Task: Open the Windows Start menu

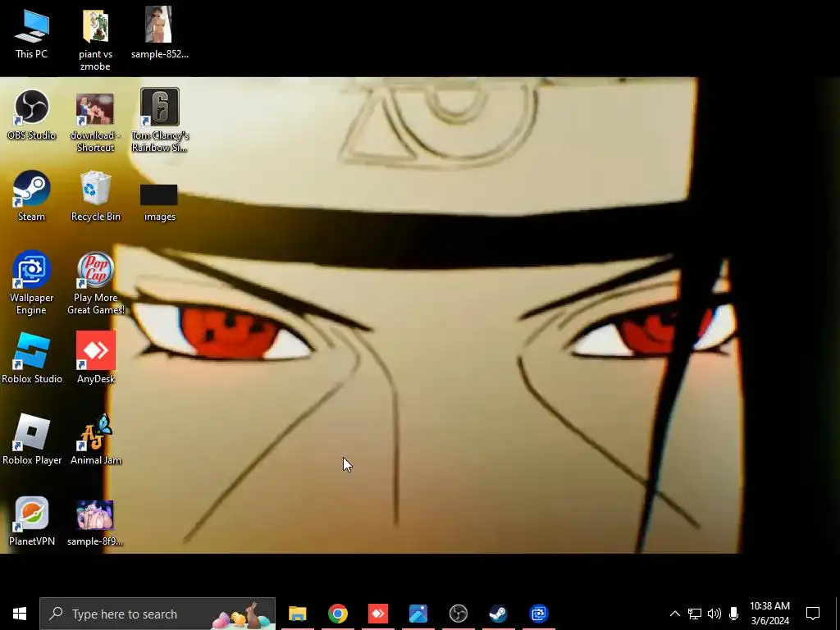Action: [20, 614]
